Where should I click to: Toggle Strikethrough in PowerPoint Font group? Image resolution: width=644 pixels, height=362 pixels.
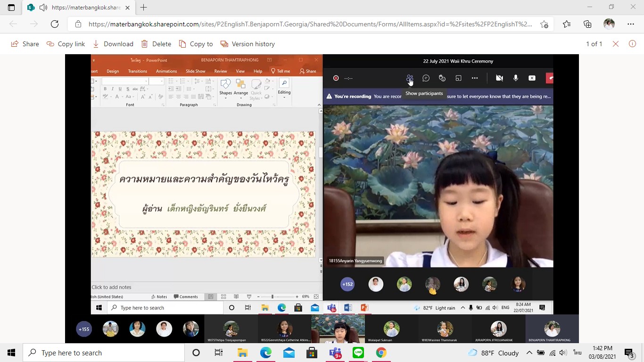pyautogui.click(x=135, y=89)
